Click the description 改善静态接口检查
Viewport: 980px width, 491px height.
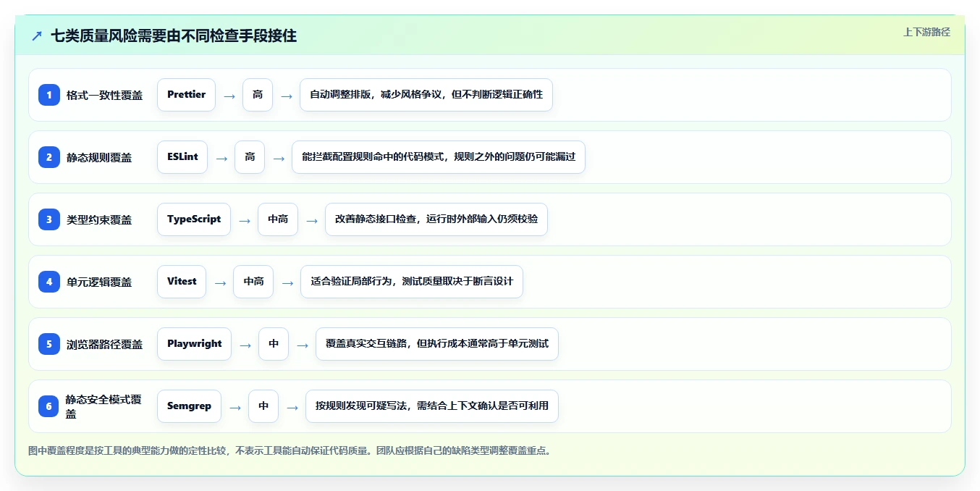(436, 219)
